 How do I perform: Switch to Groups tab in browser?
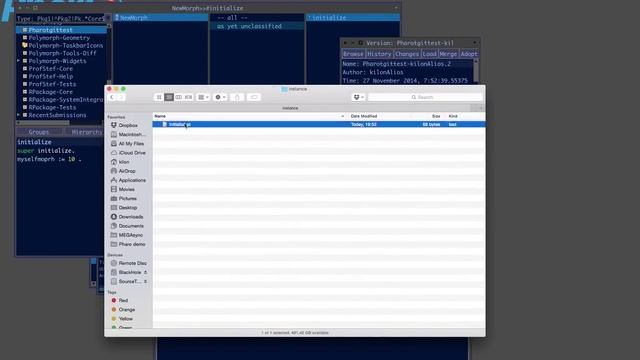pyautogui.click(x=39, y=132)
